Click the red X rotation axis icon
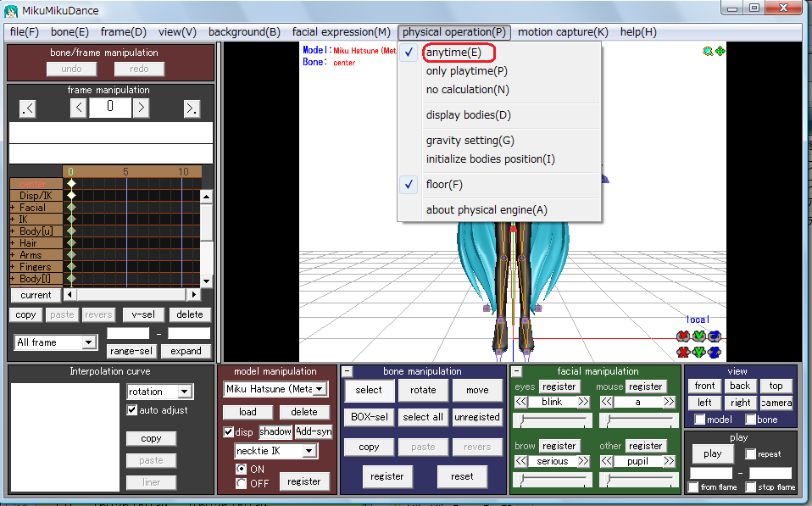The height and width of the screenshot is (506, 812). [683, 336]
